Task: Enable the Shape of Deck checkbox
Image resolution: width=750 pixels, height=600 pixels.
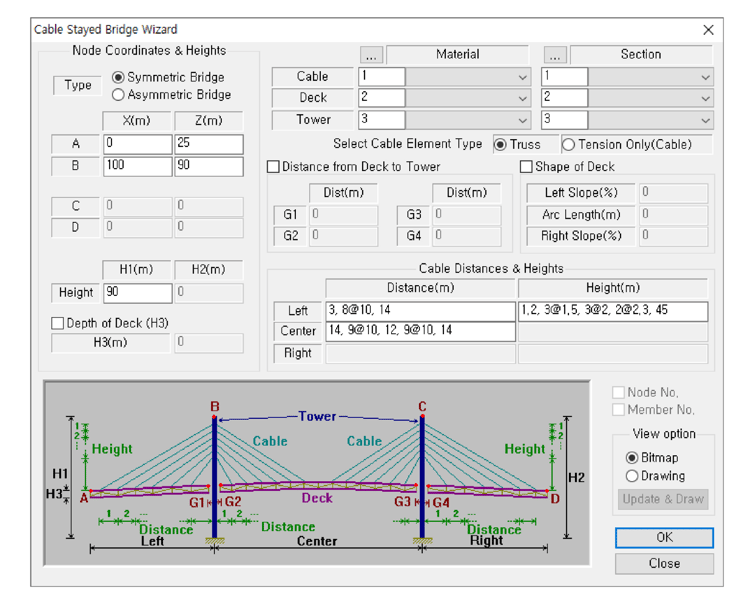Action: pyautogui.click(x=527, y=167)
